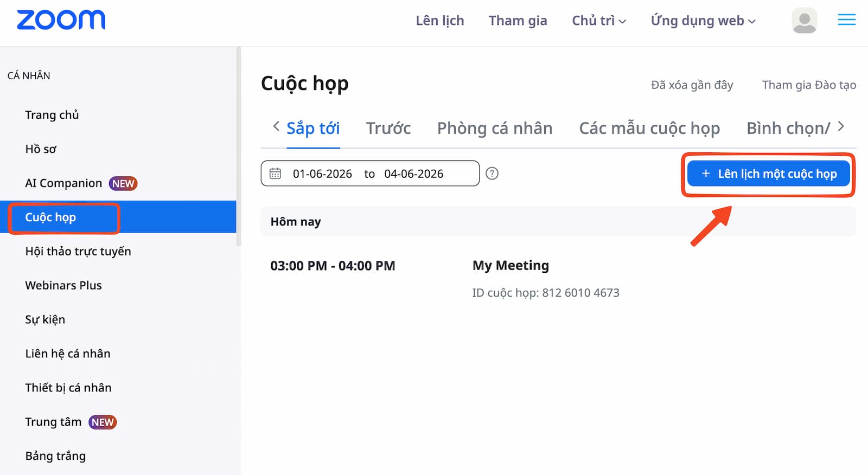Switch to the Phòng cá nhân tab
868x475 pixels.
[495, 129]
